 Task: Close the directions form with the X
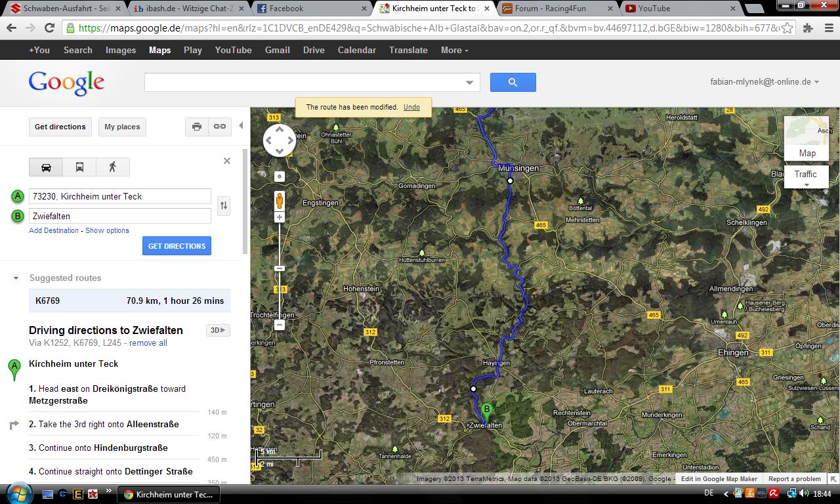point(227,161)
